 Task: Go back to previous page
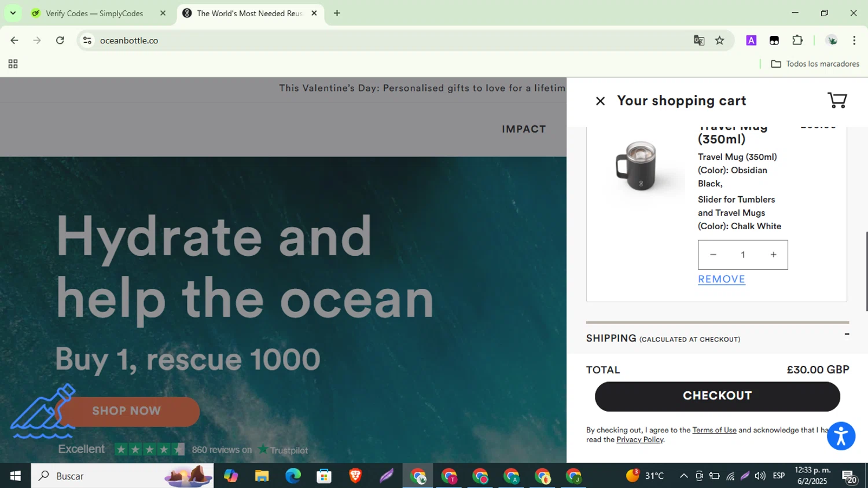14,41
